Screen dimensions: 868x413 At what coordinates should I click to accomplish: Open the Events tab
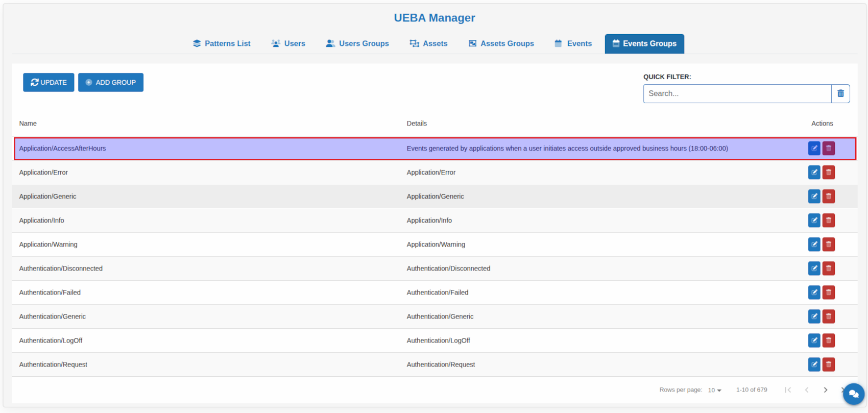point(573,44)
